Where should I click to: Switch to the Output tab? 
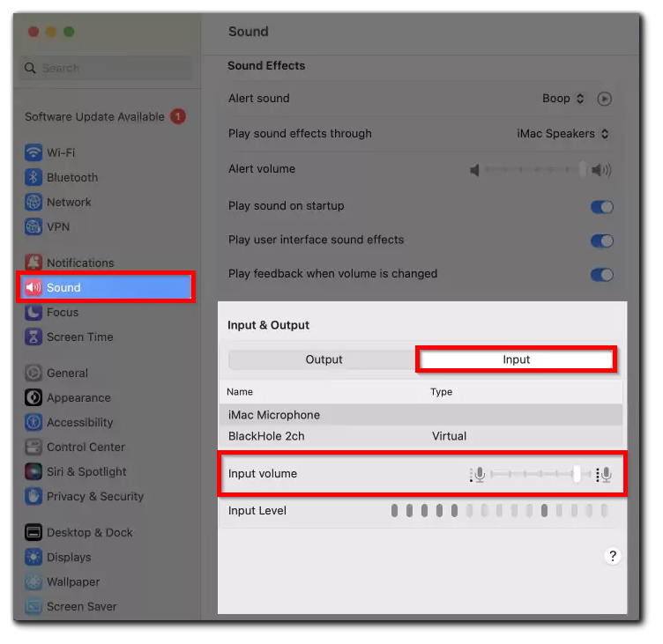(324, 359)
